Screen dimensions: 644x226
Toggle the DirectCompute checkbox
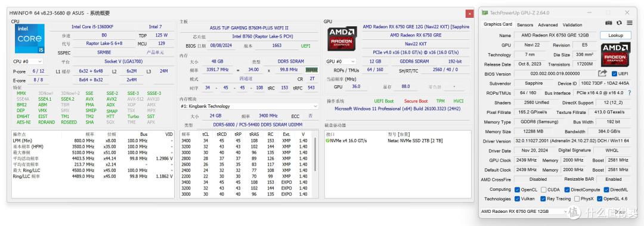click(567, 190)
